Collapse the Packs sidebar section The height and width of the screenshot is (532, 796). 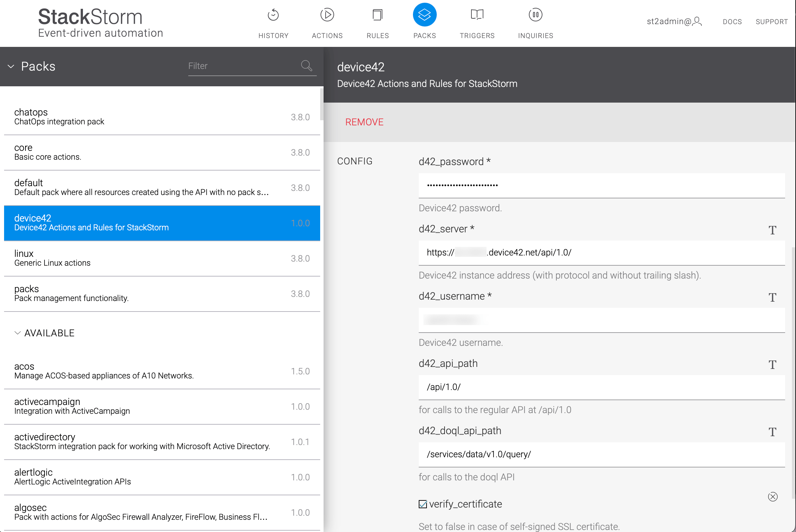tap(11, 66)
